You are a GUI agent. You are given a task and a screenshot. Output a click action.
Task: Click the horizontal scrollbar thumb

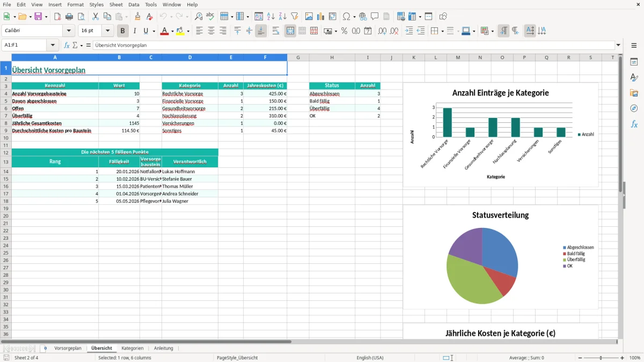[146, 341]
